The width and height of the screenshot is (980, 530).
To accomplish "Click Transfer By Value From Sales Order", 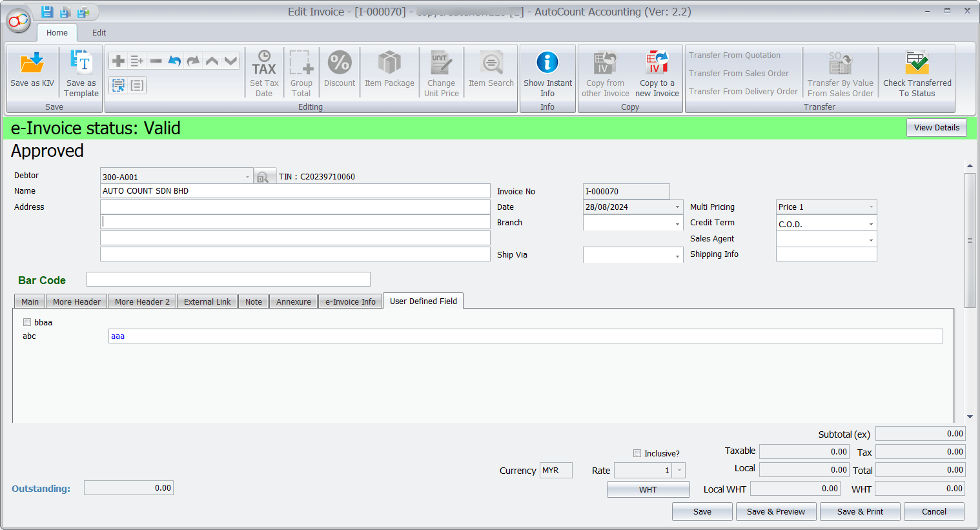I will click(840, 74).
